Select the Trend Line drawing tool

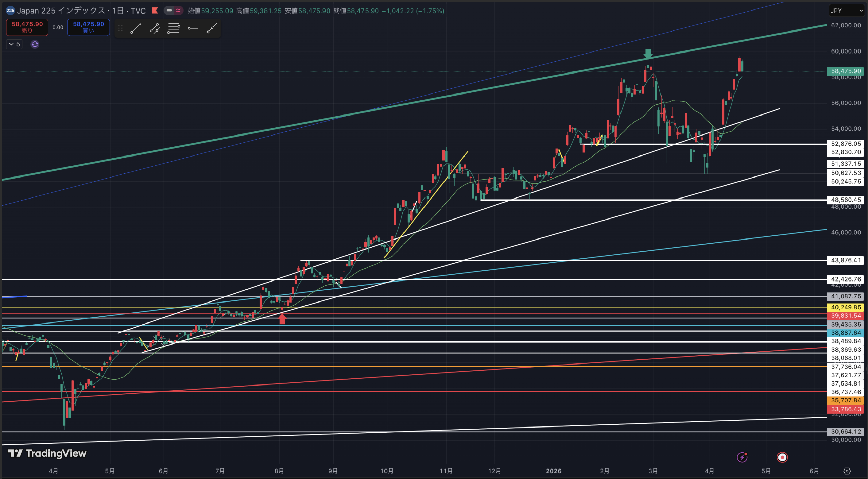[136, 28]
